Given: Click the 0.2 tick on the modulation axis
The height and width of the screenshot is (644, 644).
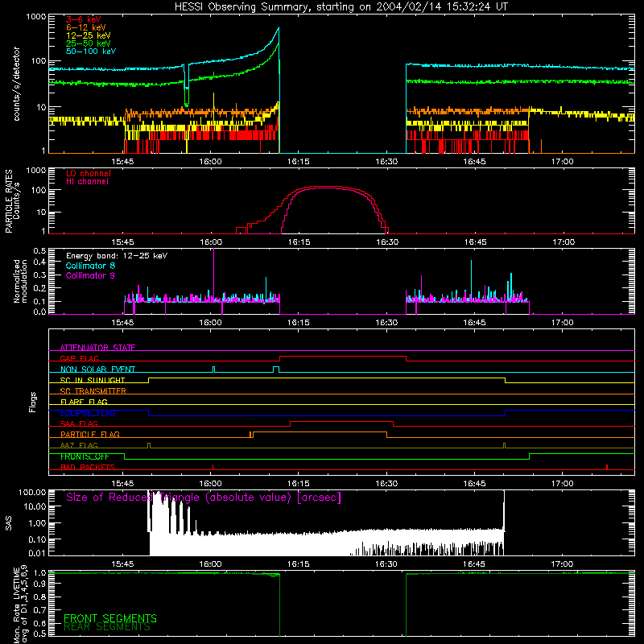Looking at the screenshot, I should [x=39, y=288].
